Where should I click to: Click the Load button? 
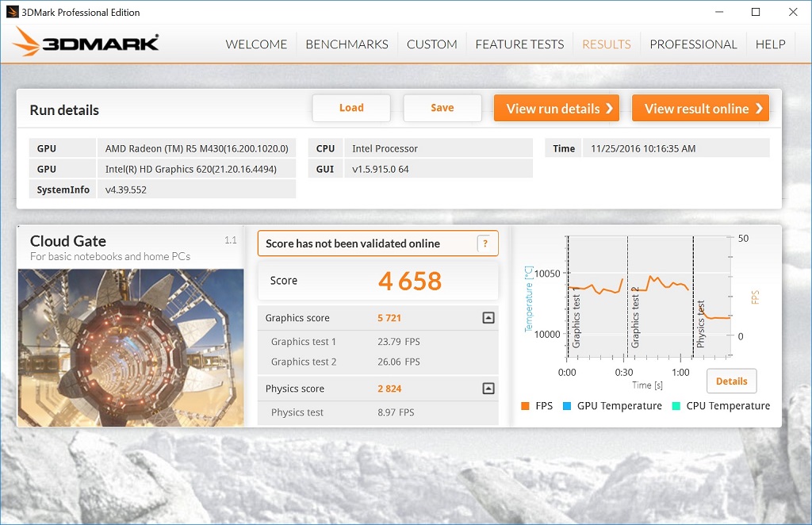click(351, 109)
